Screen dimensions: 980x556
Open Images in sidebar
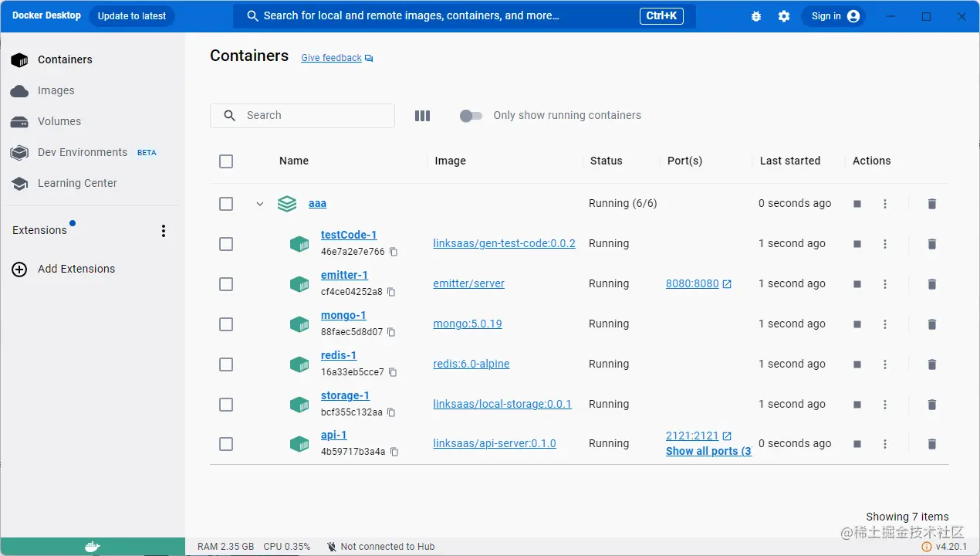click(93, 90)
